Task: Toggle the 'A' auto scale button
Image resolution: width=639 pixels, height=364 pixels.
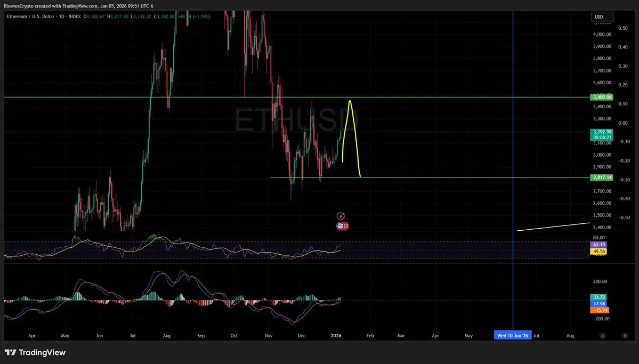Action: coord(602,336)
